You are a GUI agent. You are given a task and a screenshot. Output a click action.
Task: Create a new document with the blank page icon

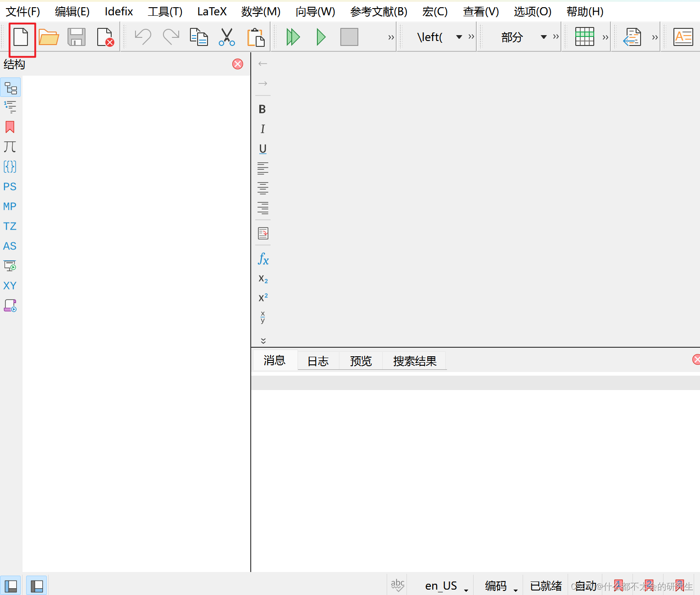[21, 37]
